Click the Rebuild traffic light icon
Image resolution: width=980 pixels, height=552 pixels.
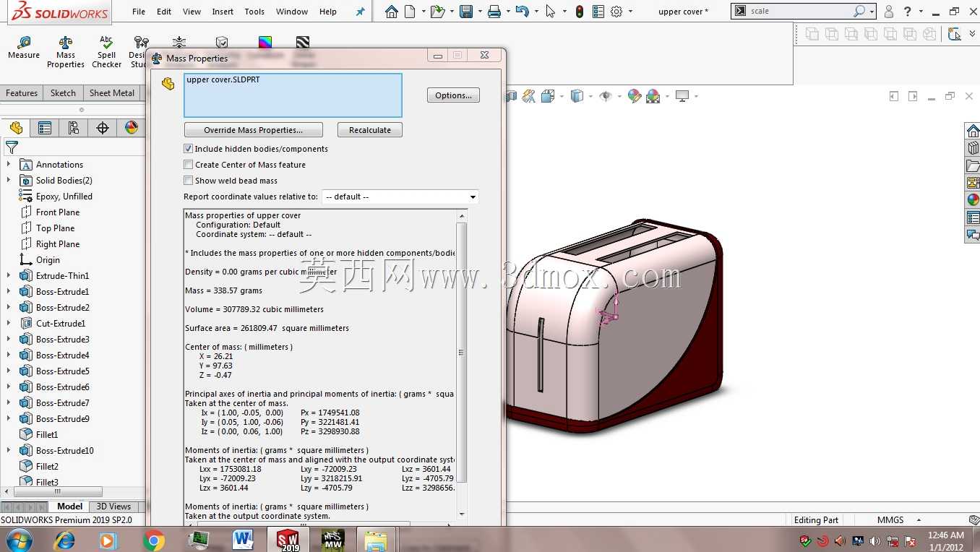click(x=580, y=12)
